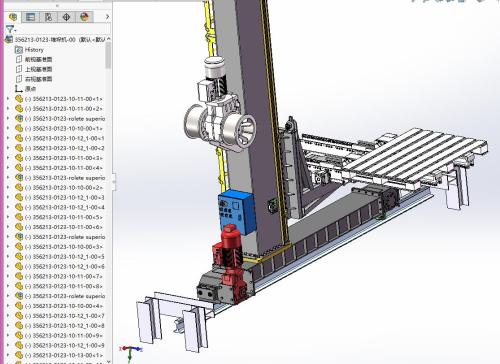
Task: Click part icon of 356213-0123-10-12_1-00<9
Action: point(19,345)
